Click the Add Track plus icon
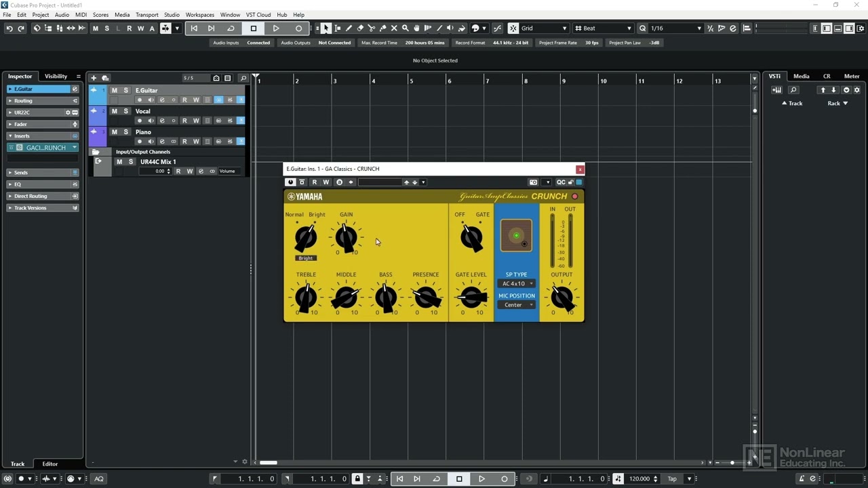Viewport: 868px width, 488px height. point(94,78)
